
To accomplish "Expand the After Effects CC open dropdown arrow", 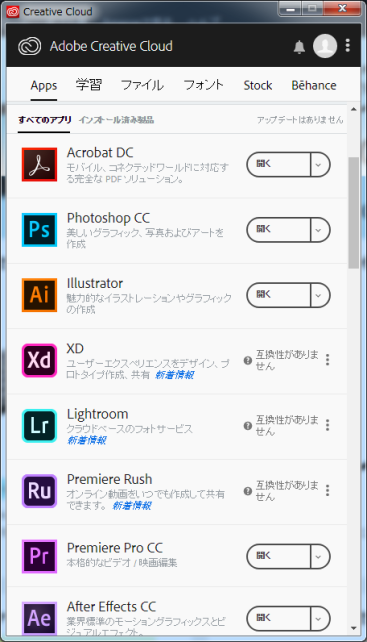I will click(320, 618).
